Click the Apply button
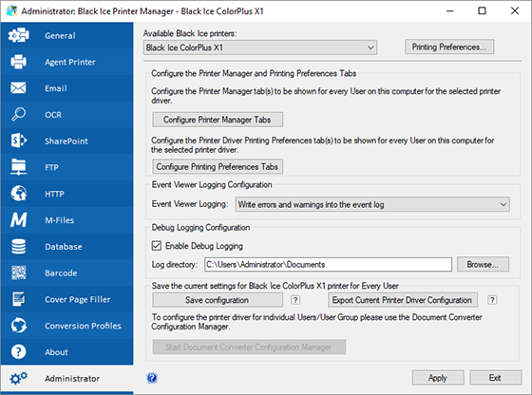532x395 pixels. coord(438,378)
